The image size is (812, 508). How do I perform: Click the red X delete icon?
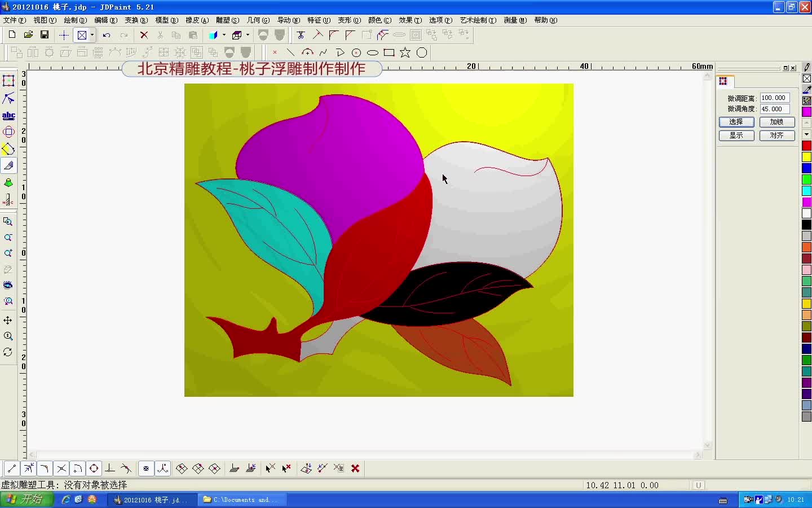(x=144, y=35)
